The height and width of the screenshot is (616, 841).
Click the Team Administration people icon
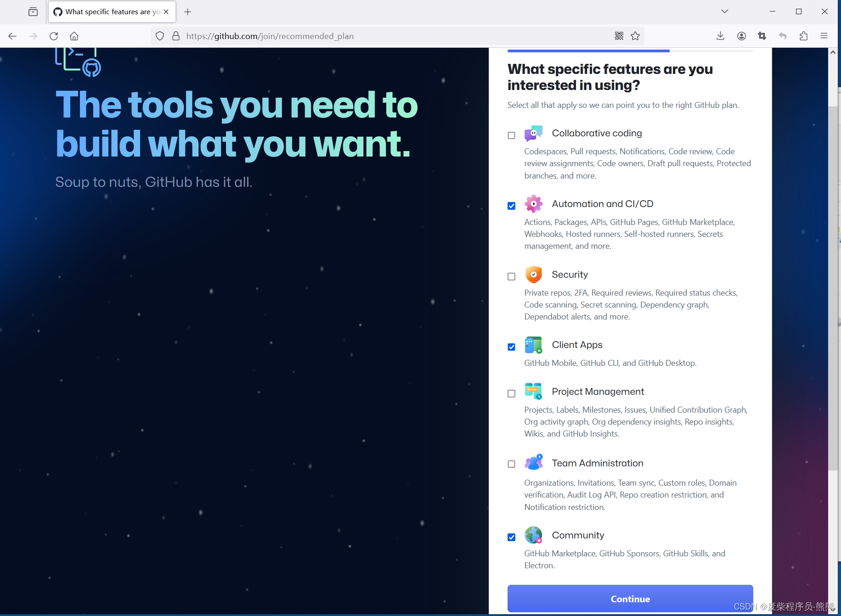tap(534, 462)
